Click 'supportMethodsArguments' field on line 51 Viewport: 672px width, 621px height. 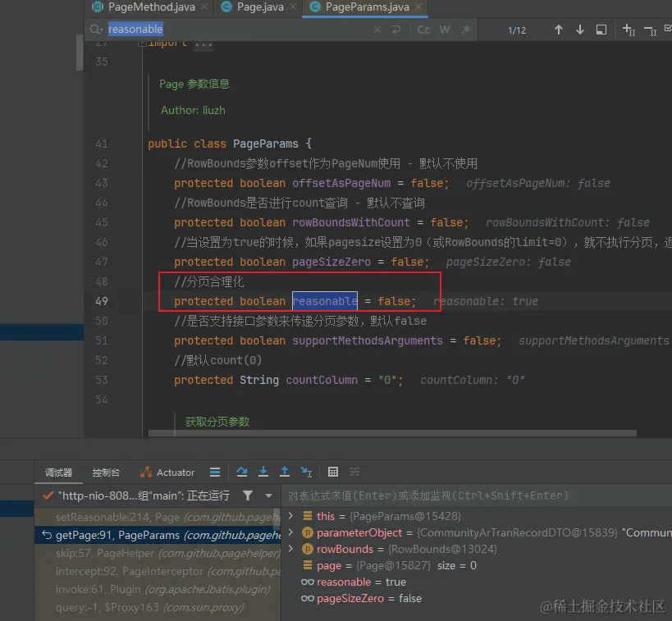[x=368, y=340]
